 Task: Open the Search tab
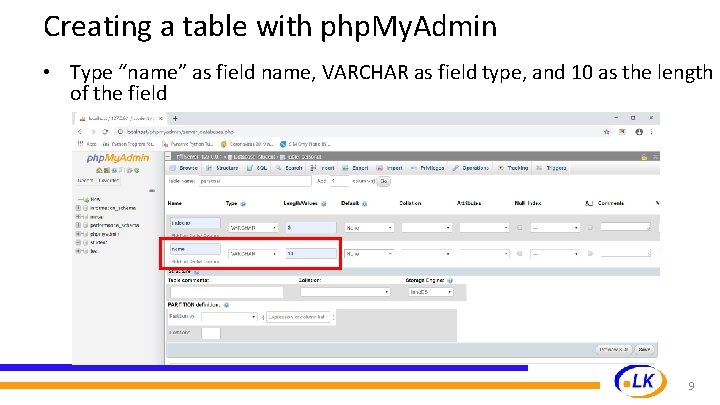[x=289, y=168]
